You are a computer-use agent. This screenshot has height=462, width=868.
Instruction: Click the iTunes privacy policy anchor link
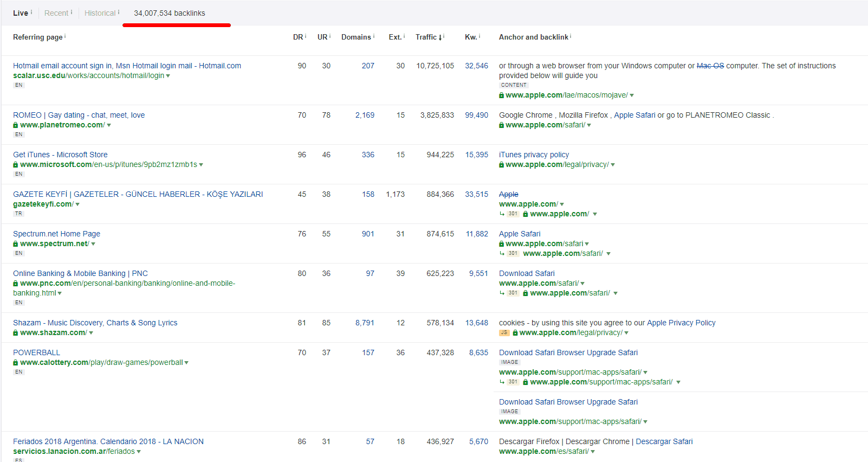(534, 155)
